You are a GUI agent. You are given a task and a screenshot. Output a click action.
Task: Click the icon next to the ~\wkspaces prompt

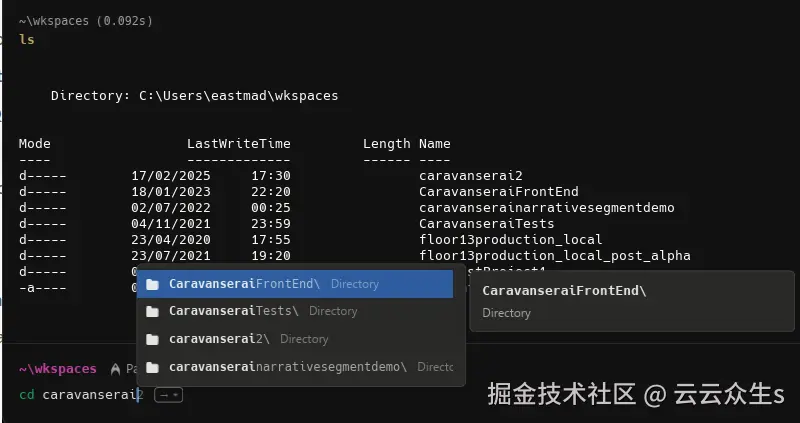(116, 369)
